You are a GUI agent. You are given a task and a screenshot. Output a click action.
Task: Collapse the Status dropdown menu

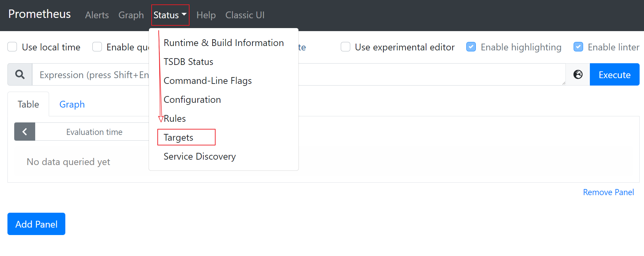(170, 15)
